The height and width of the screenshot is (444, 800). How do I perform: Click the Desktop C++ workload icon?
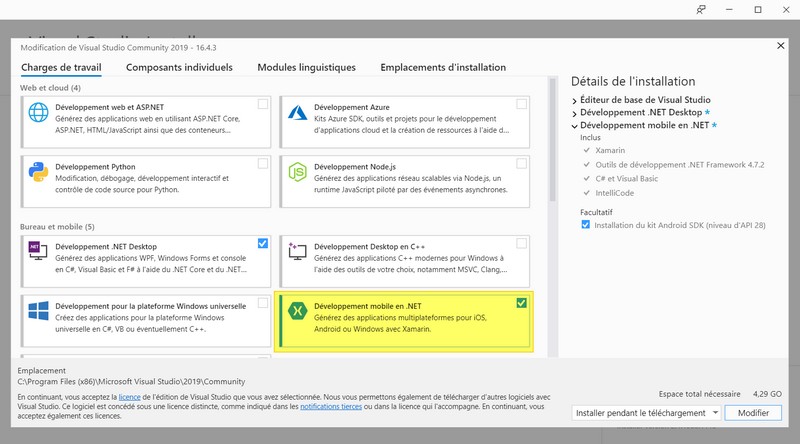(x=297, y=253)
